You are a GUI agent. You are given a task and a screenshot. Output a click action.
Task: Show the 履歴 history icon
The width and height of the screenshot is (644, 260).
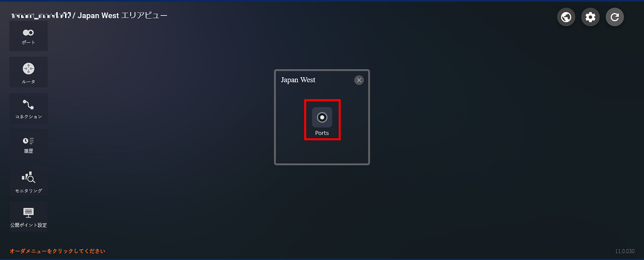click(x=28, y=141)
